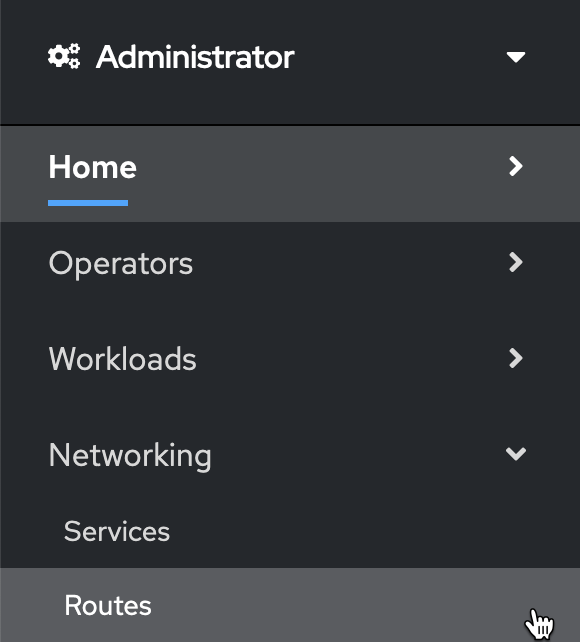580x642 pixels.
Task: Click empty area right of Networking label
Action: [356, 455]
